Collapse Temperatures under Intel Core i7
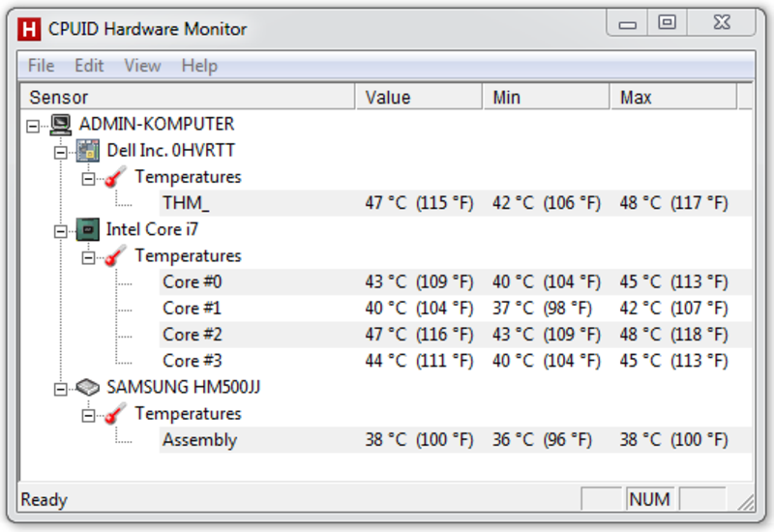The image size is (774, 532). [88, 257]
